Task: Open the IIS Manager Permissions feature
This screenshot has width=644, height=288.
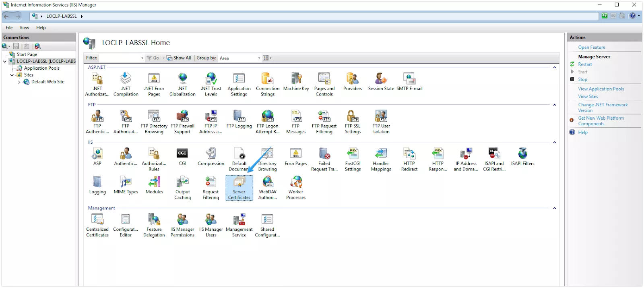Action: (182, 226)
